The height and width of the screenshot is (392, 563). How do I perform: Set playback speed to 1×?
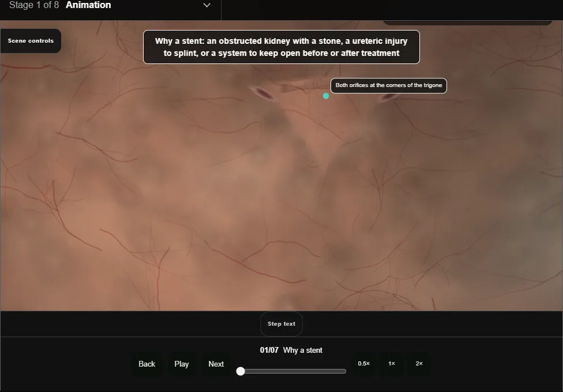(391, 364)
